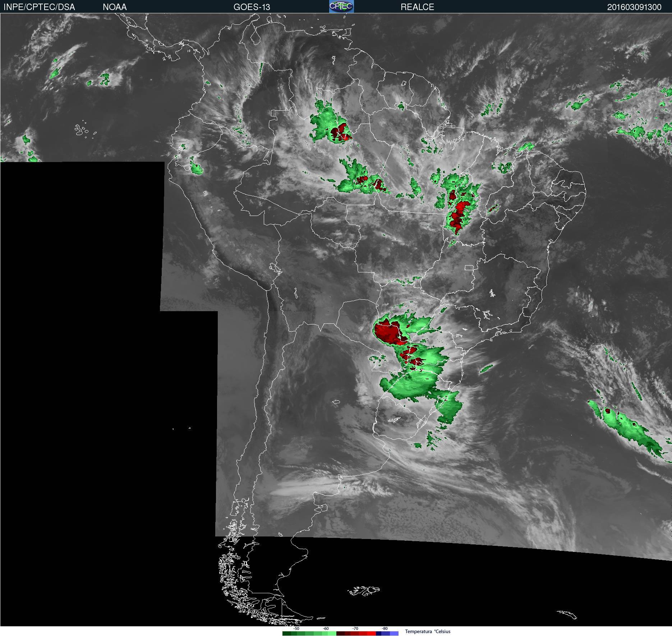Click the GOES-13 satellite label
Viewport: 672px width, 636px height.
point(252,7)
